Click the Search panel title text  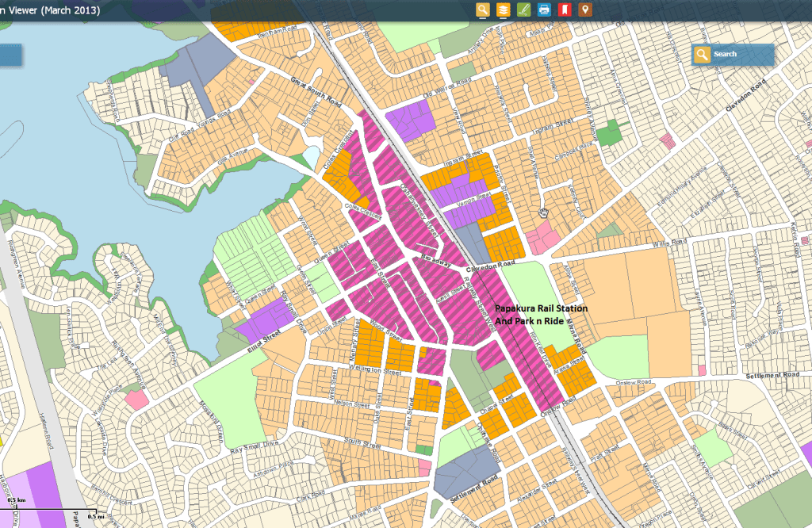click(x=725, y=55)
